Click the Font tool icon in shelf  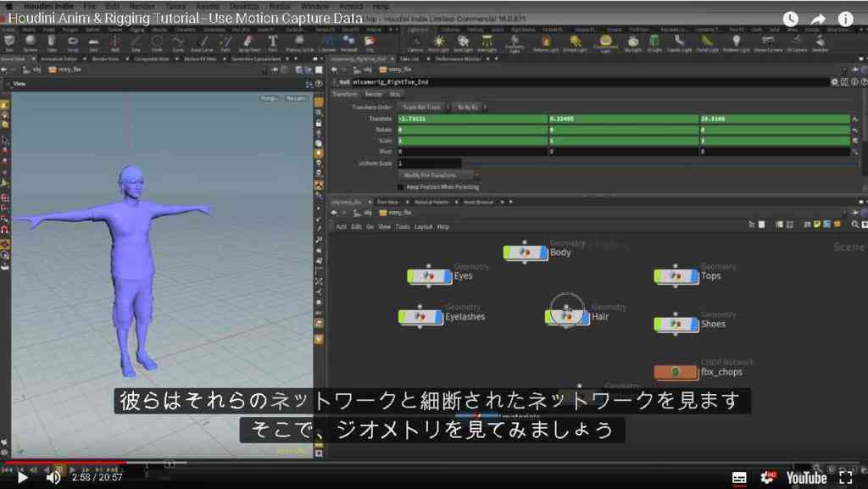point(272,41)
